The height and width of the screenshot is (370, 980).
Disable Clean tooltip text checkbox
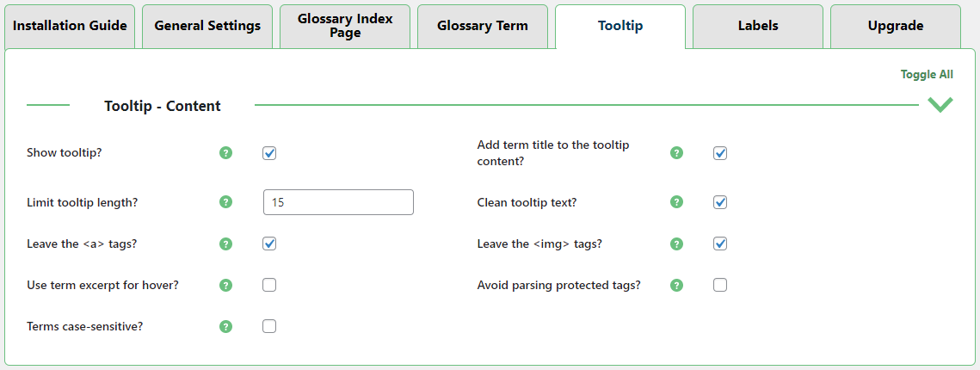coord(720,202)
